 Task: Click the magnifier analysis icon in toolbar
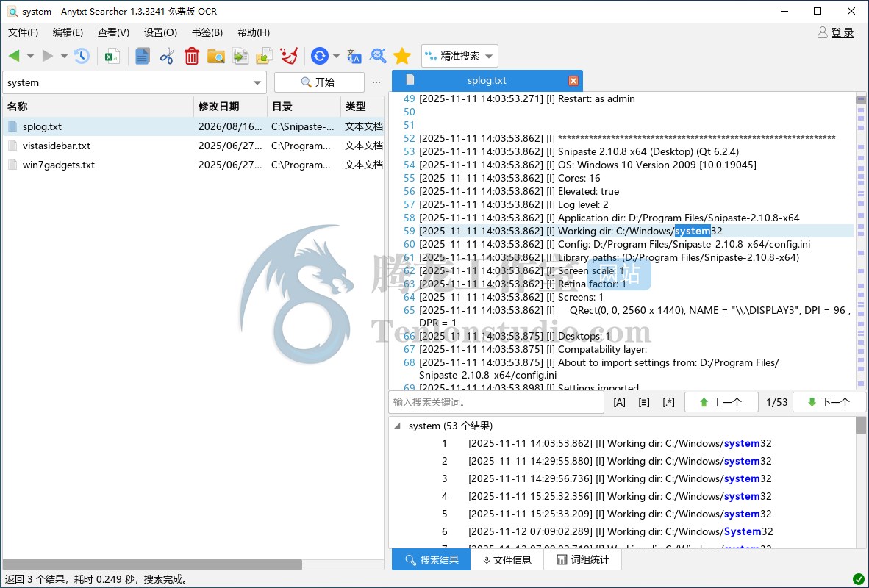(x=378, y=56)
